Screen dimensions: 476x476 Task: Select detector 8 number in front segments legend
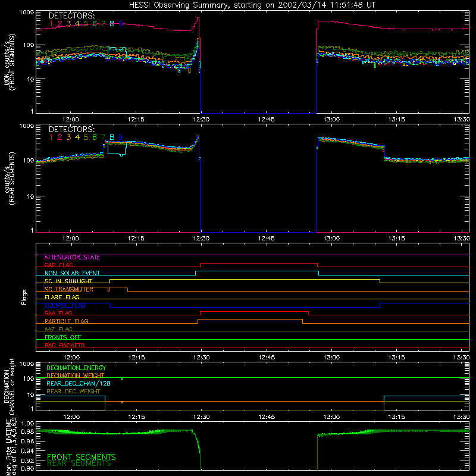112,24
